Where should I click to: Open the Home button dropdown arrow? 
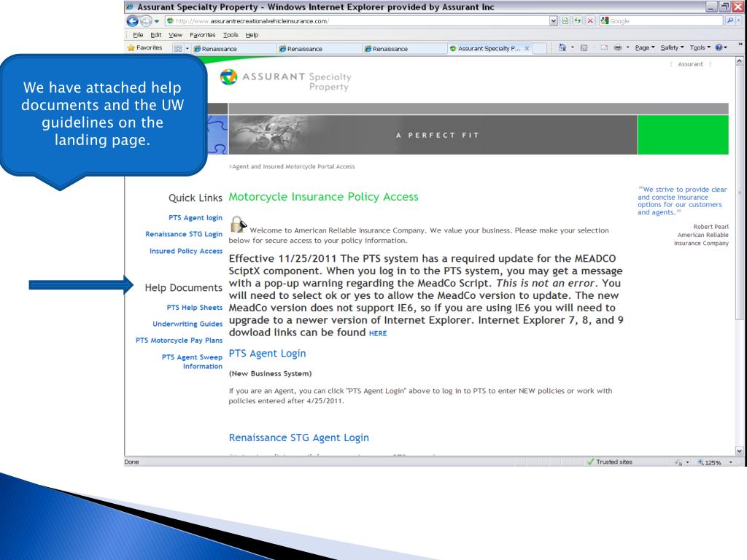coord(573,47)
